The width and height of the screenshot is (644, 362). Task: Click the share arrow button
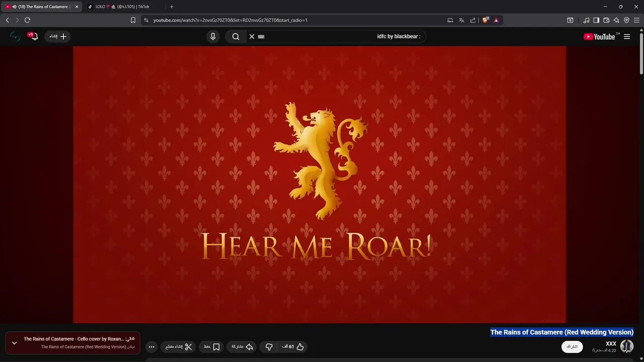[242, 347]
